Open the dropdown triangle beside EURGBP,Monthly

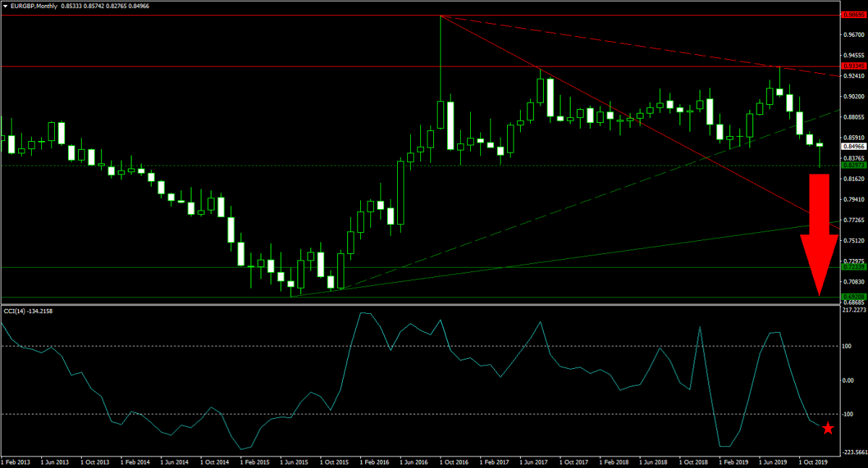6,6
